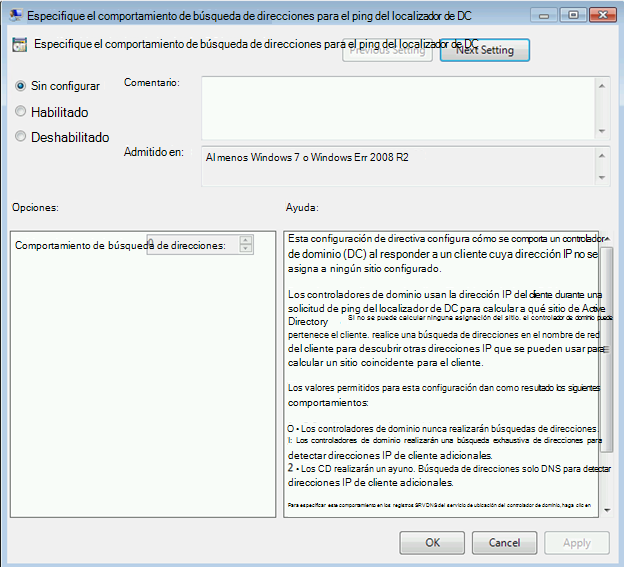
Task: Maximize the dialog window
Action: [573, 15]
